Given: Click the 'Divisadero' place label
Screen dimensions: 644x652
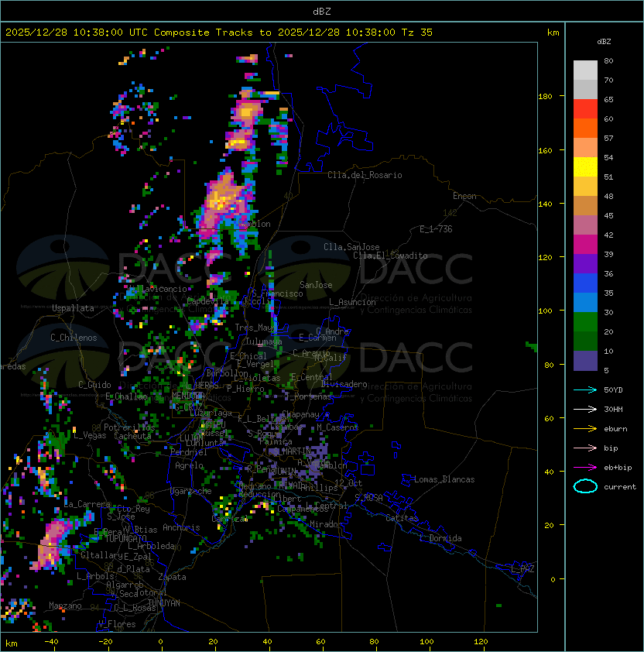Looking at the screenshot, I should 344,384.
